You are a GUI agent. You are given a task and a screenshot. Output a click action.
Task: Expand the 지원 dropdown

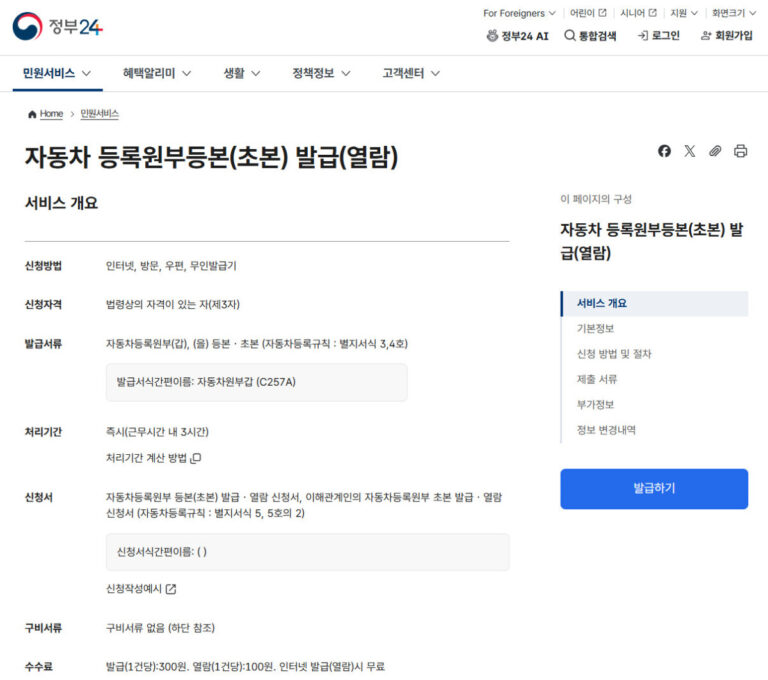point(684,13)
